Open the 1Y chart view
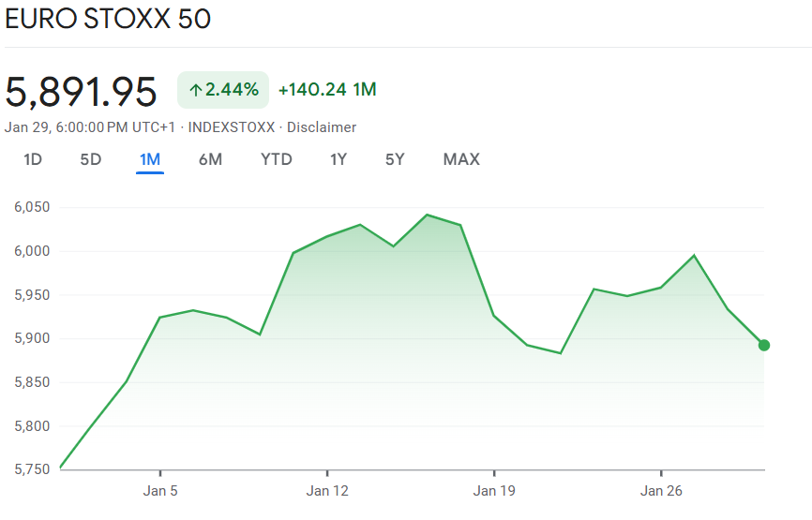Screen dimensions: 812x520 [x=338, y=159]
